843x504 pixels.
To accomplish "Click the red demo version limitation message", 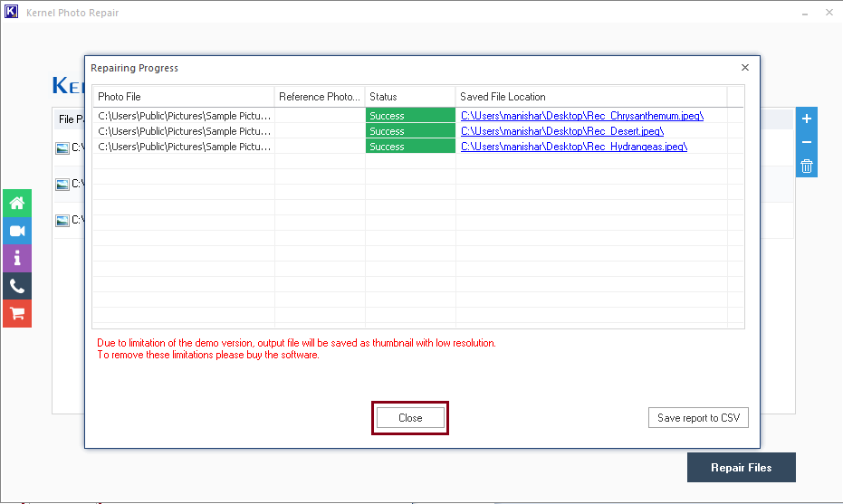I will (x=296, y=348).
